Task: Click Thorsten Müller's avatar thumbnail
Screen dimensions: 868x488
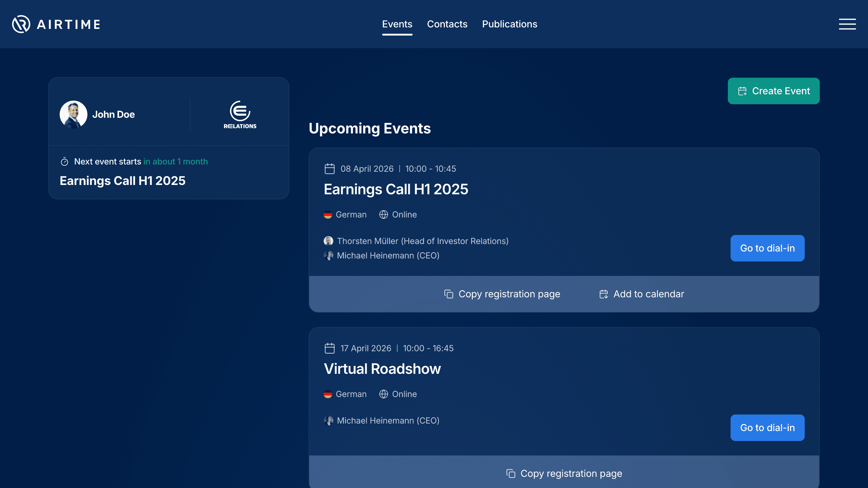Action: point(329,241)
